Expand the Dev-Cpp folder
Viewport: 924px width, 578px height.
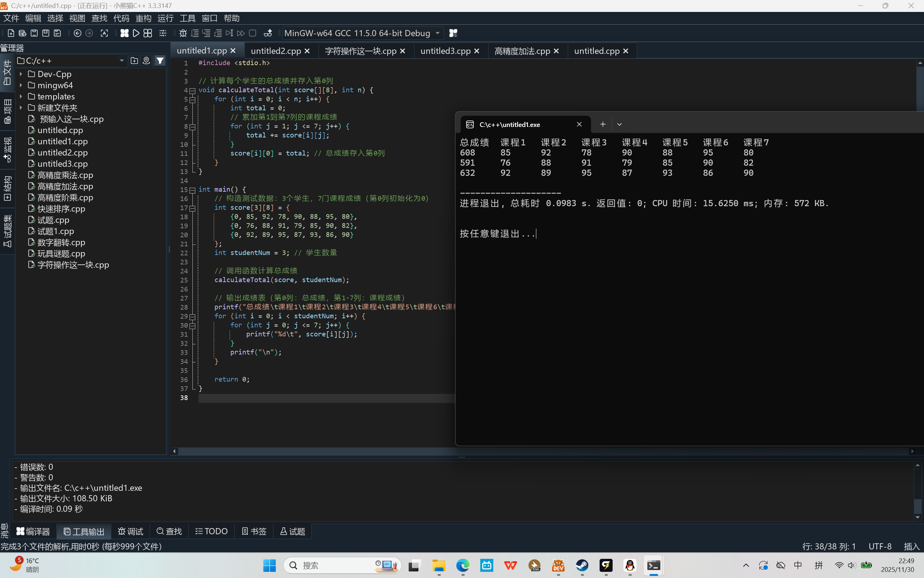(x=21, y=74)
